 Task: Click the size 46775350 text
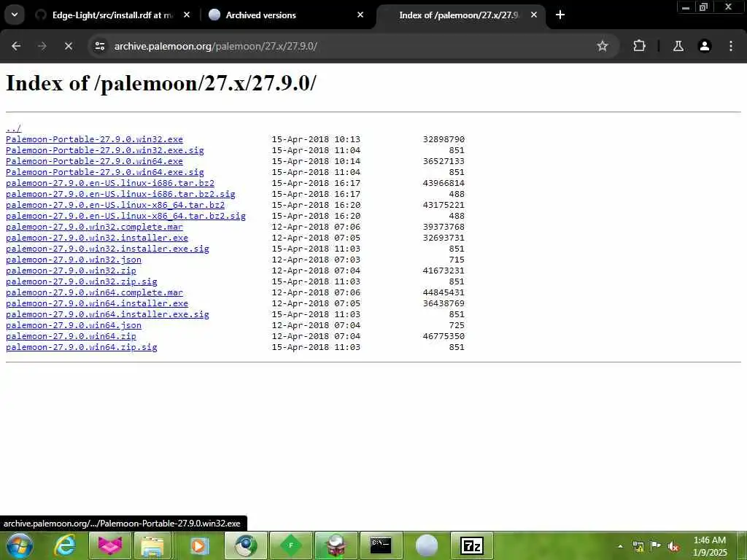[x=444, y=336]
